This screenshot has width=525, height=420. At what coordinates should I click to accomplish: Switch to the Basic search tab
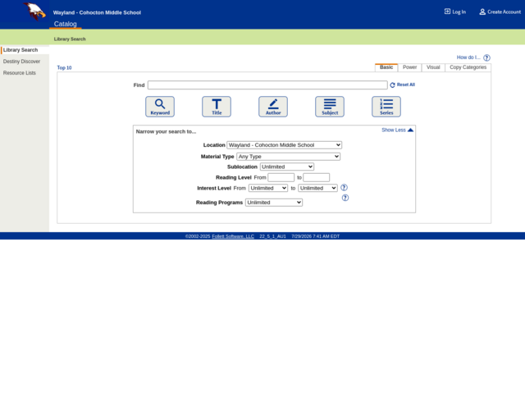pos(386,67)
